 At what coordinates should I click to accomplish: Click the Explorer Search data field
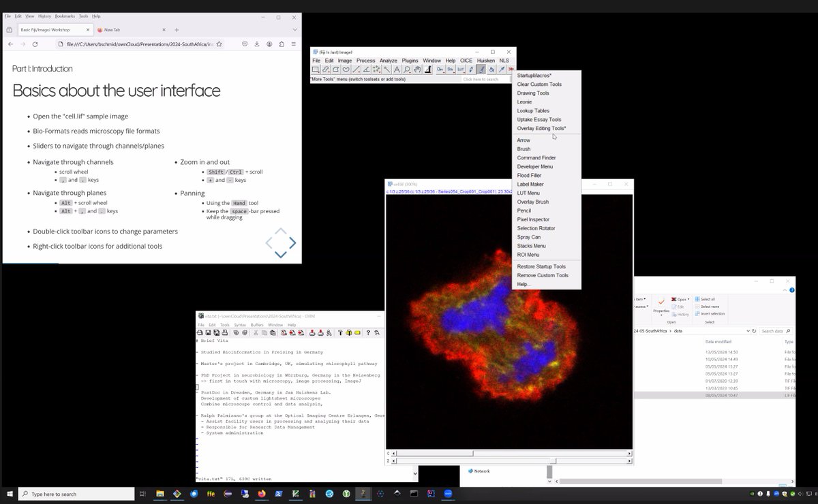coord(776,330)
